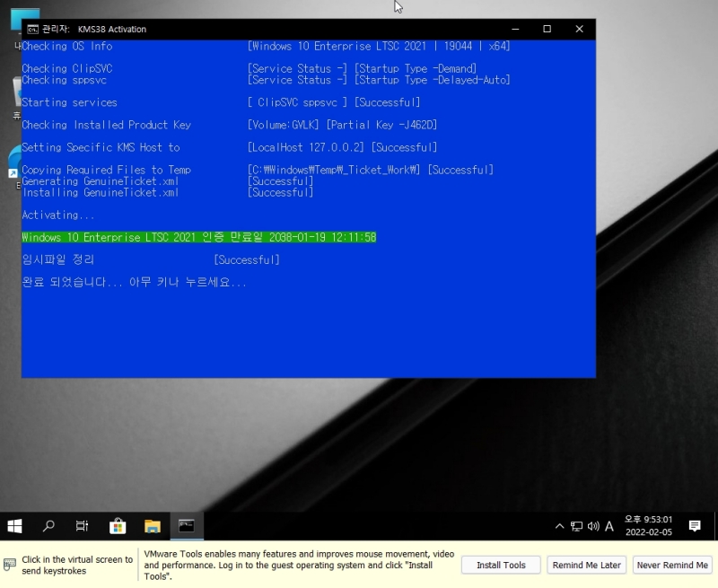Open the Action Center notifications icon

(695, 526)
